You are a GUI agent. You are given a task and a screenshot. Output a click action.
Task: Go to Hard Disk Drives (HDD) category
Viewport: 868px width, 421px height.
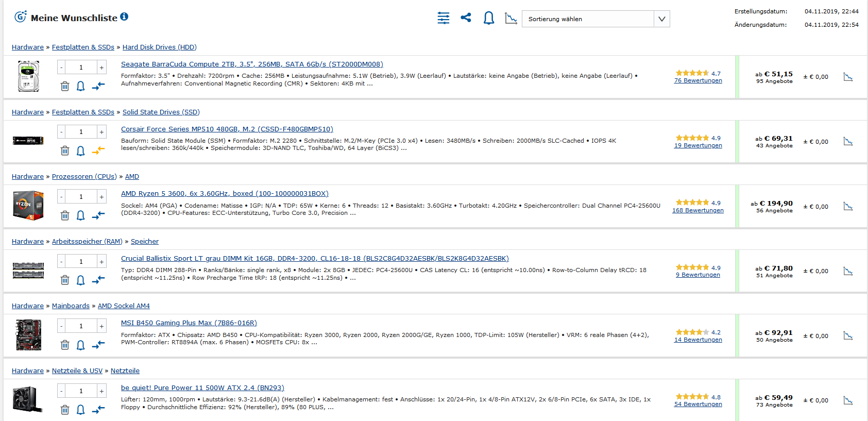click(160, 47)
